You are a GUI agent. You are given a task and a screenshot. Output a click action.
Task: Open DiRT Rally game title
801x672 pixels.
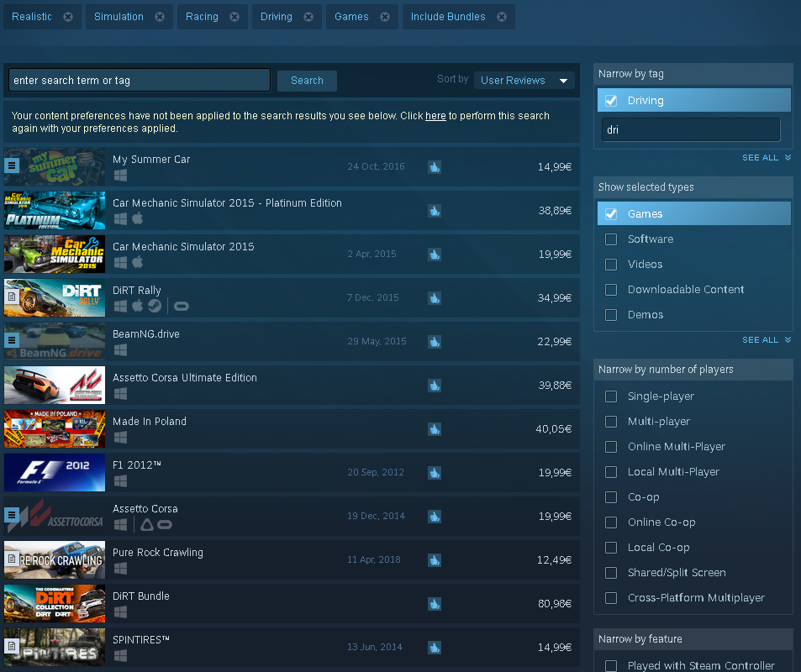[137, 291]
